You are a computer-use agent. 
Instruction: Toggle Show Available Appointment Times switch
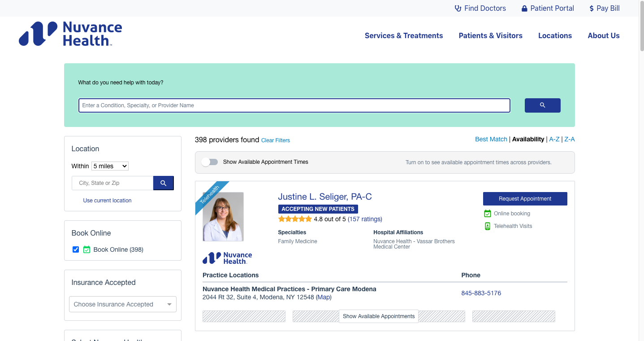[x=209, y=162]
